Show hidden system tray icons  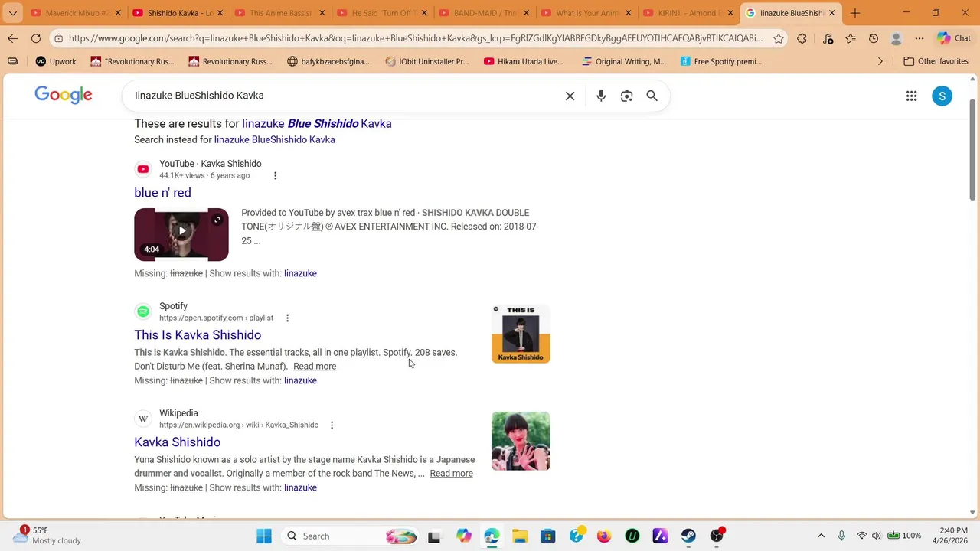[821, 536]
